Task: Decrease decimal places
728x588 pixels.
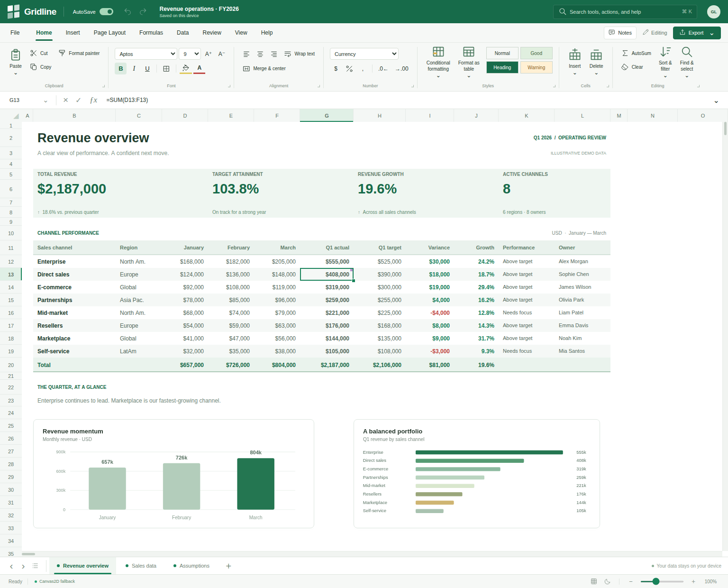Action: coord(383,69)
